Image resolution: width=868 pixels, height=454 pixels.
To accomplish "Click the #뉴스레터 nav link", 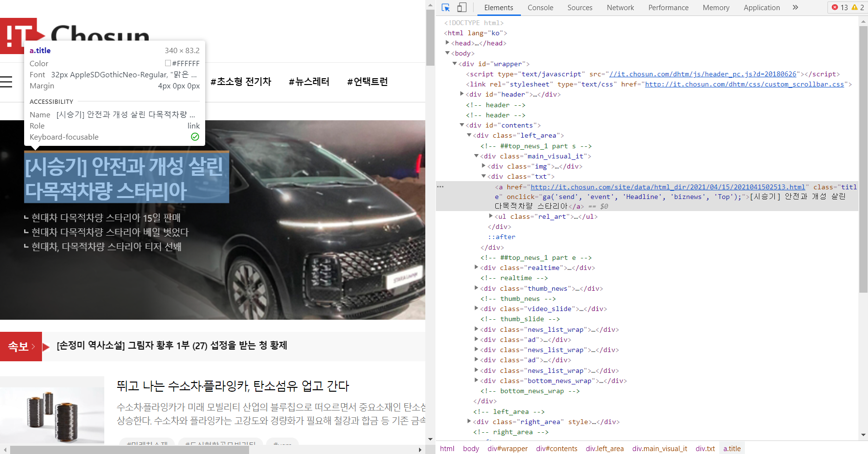I will 309,82.
